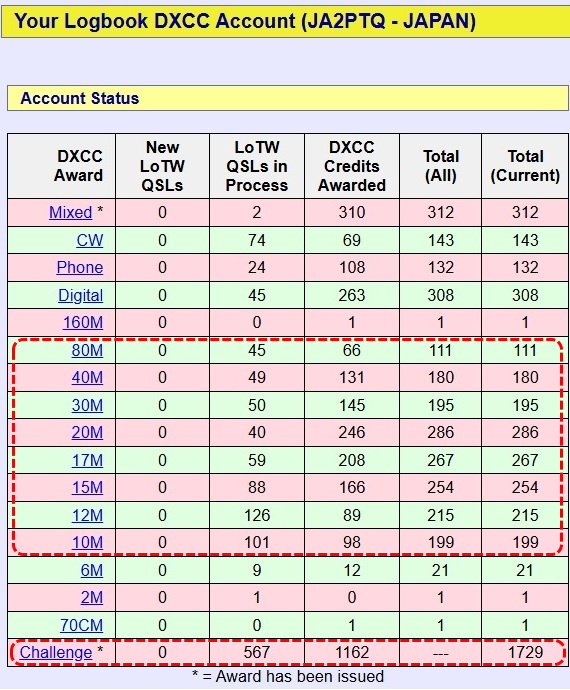Open the 17M band link
The width and height of the screenshot is (570, 690).
coord(87,460)
